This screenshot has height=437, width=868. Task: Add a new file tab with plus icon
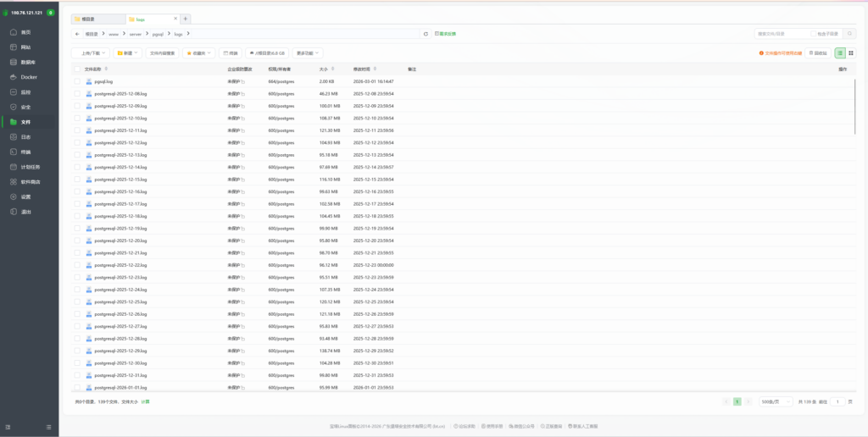186,19
